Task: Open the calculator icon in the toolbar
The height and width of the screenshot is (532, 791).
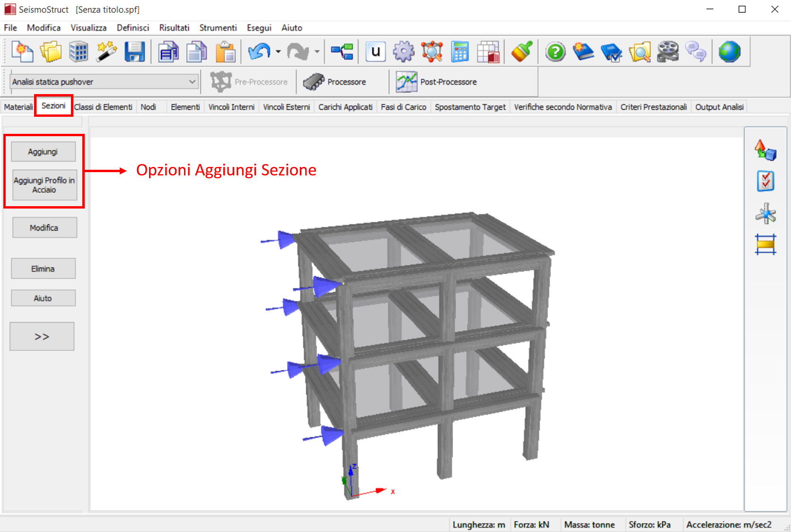Action: point(460,52)
